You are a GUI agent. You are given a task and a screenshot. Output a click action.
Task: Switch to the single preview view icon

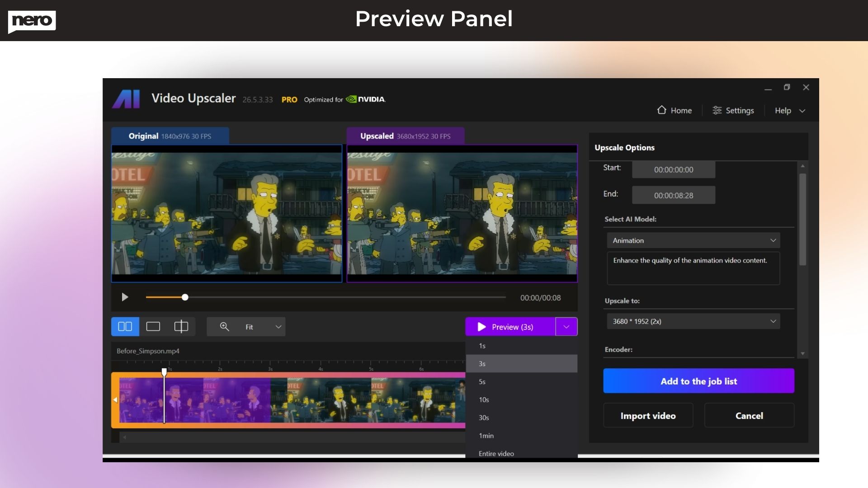(153, 326)
